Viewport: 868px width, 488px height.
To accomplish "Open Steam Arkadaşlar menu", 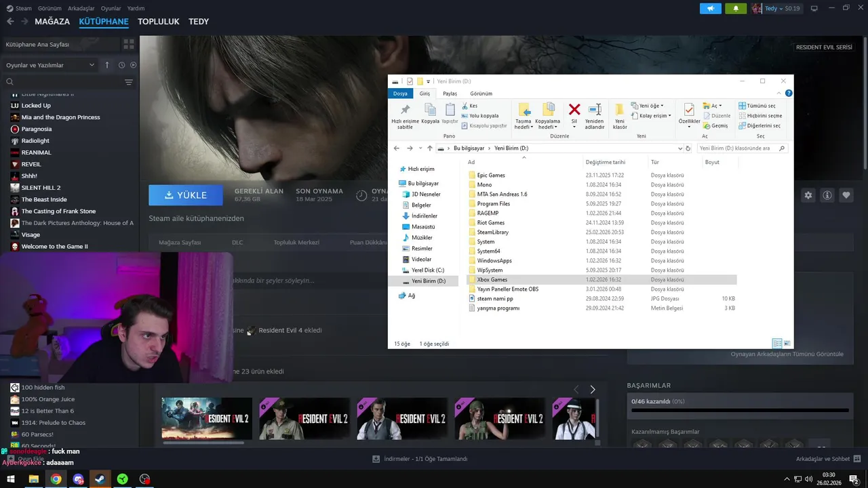I will tap(81, 8).
